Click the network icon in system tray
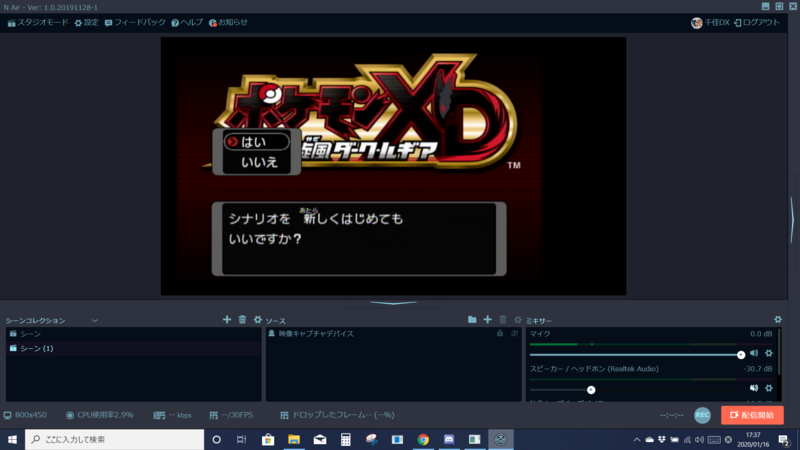This screenshot has width=800, height=450. pos(687,440)
